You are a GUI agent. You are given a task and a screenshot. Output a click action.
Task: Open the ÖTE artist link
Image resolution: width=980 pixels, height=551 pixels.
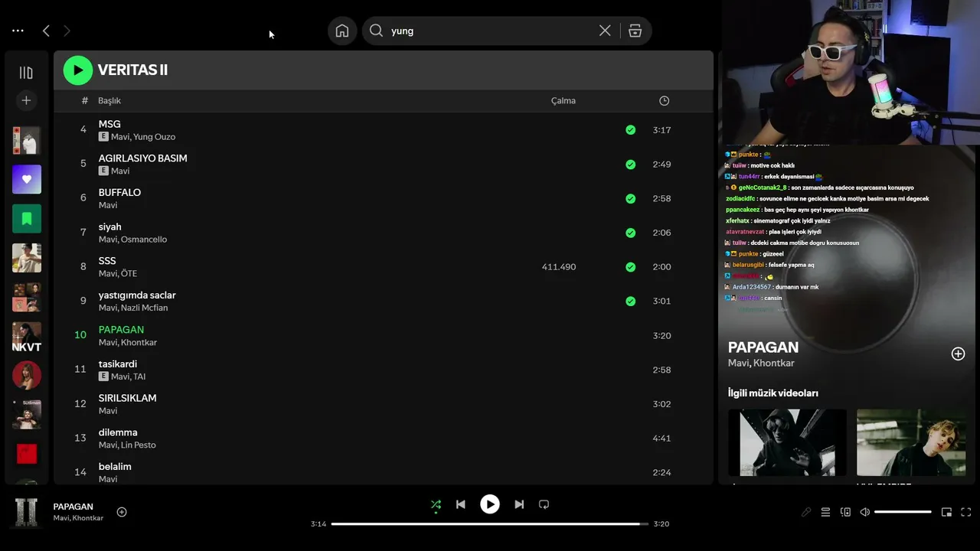point(129,274)
